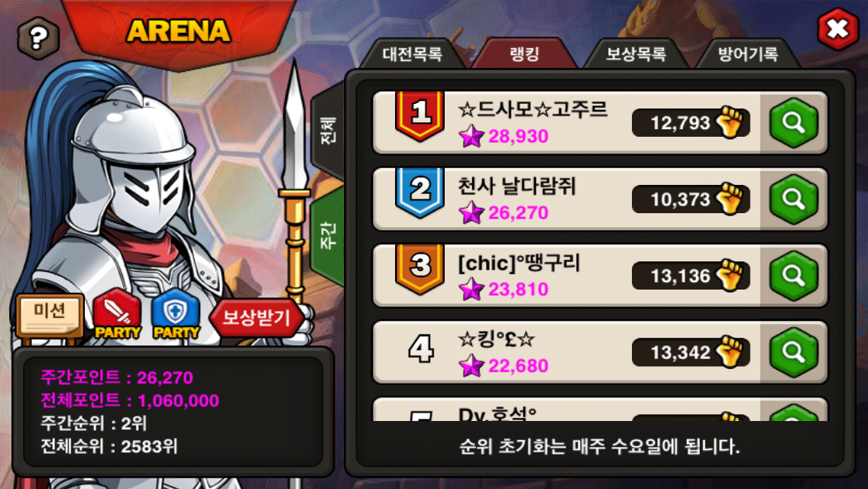This screenshot has width=868, height=489.
Task: Tap the red sword attack PARTY icon
Action: (118, 313)
